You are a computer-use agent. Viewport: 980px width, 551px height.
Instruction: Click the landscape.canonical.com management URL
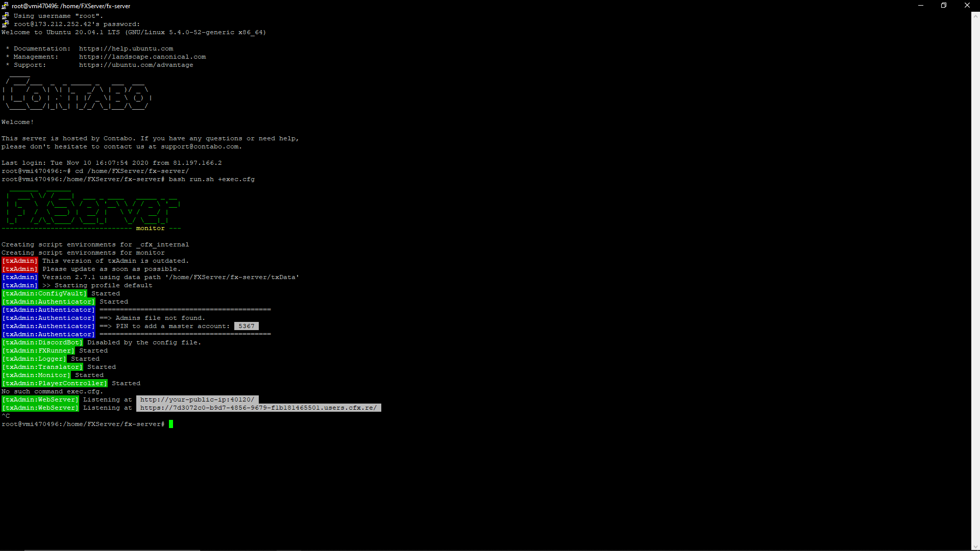coord(142,57)
